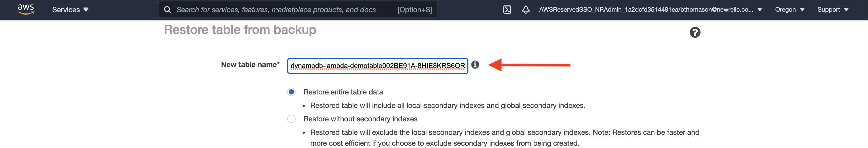Click the Option+S shortcut hint
Viewport: 868px width, 148px height.
[414, 10]
